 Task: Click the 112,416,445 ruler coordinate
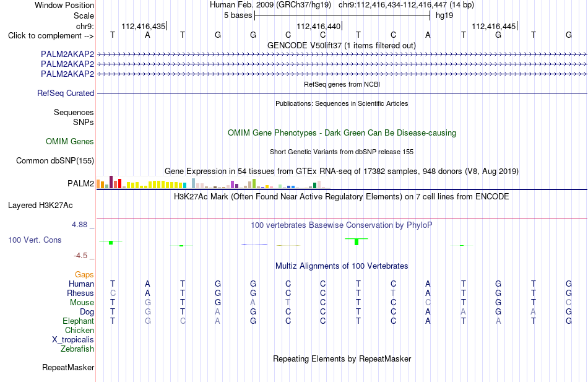pyautogui.click(x=493, y=26)
